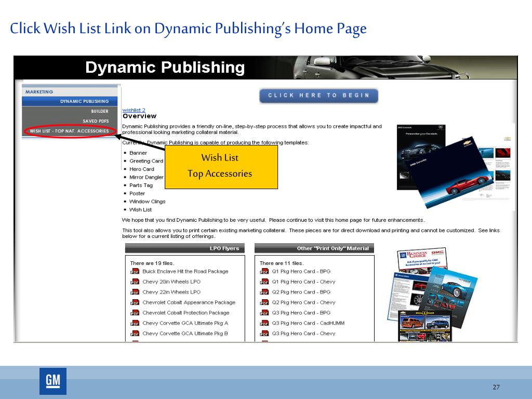Click the Parts Tag template bullet text
The height and width of the screenshot is (399, 532).
click(141, 185)
